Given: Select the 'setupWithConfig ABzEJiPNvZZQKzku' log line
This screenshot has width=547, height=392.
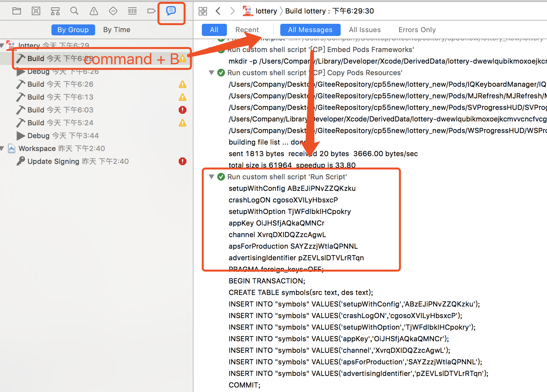Looking at the screenshot, I should 292,188.
